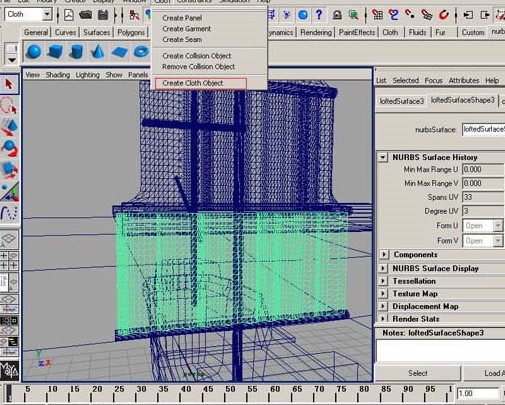The width and height of the screenshot is (505, 405).
Task: Click the Open Scene folder icon
Action: (86, 15)
